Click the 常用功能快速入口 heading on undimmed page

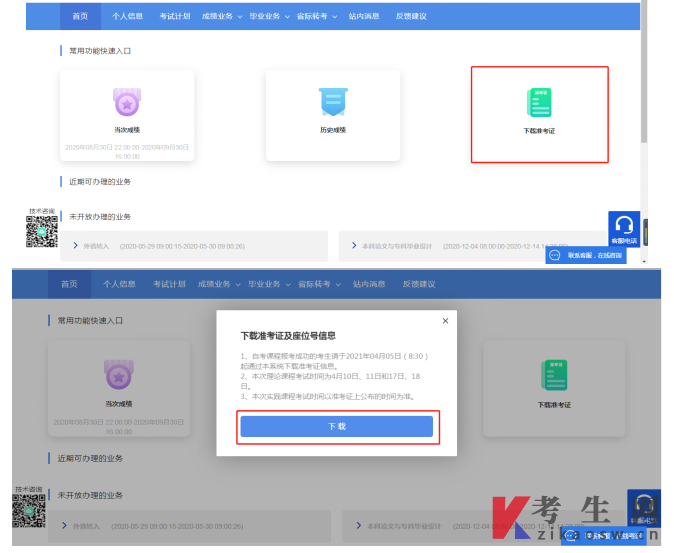pyautogui.click(x=100, y=51)
